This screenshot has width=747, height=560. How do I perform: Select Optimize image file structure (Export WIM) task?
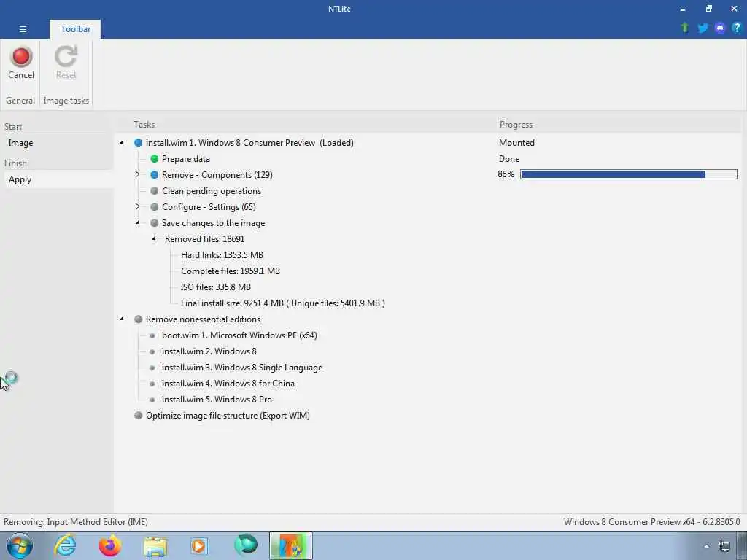[228, 415]
